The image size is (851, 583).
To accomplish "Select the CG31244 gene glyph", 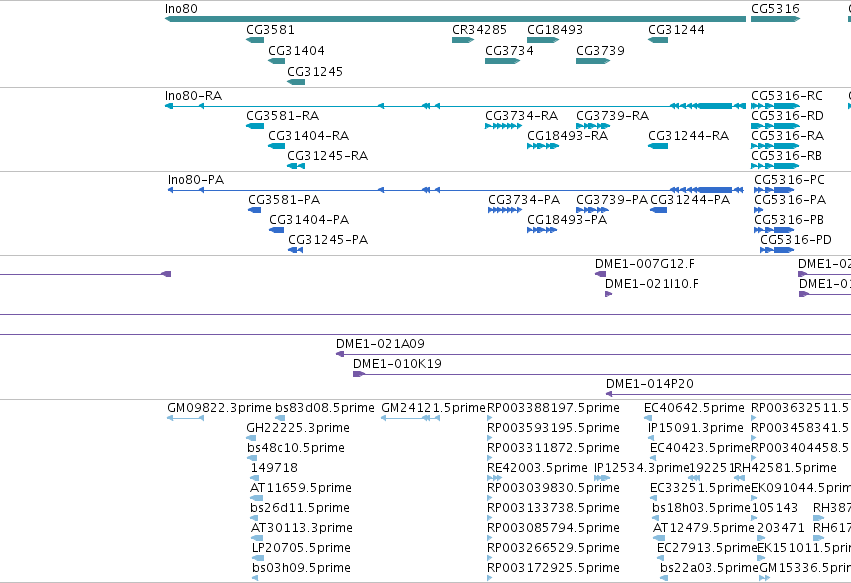I will [658, 40].
